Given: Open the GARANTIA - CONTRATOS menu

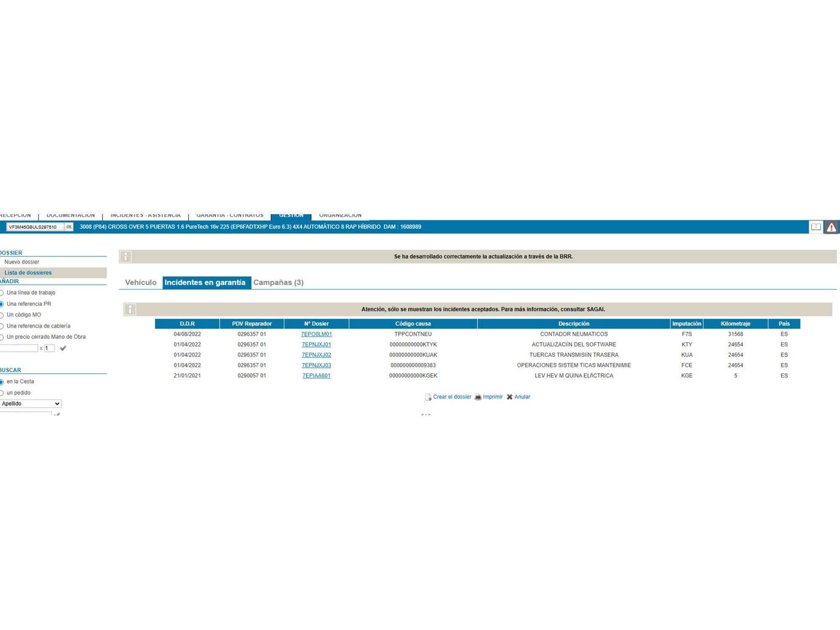Looking at the screenshot, I should pyautogui.click(x=230, y=215).
